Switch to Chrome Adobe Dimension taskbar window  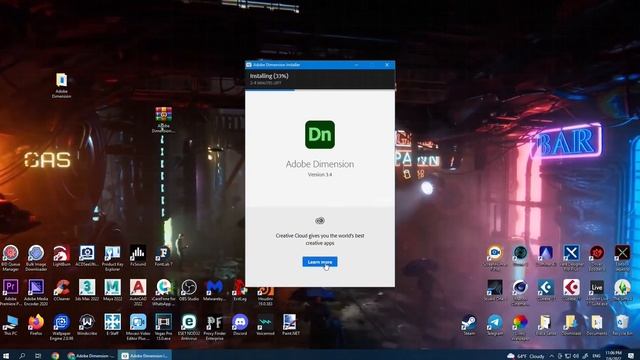tap(91, 356)
